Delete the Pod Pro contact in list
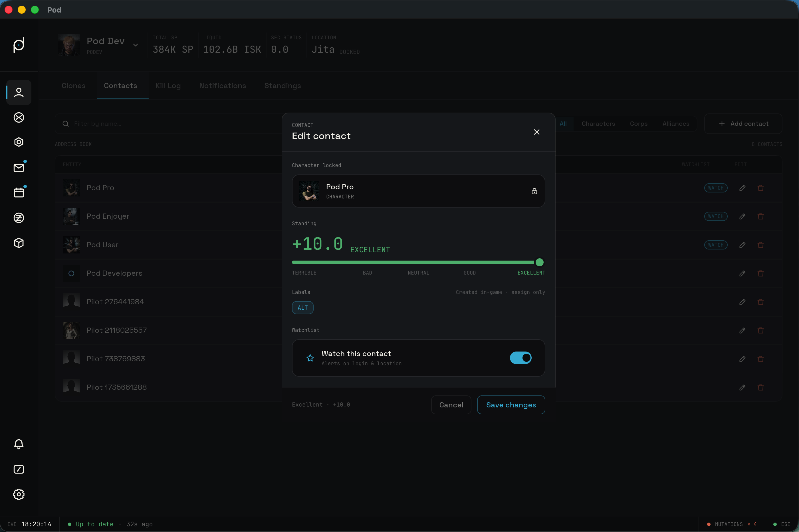Screen dimensions: 799x532 click(761, 188)
